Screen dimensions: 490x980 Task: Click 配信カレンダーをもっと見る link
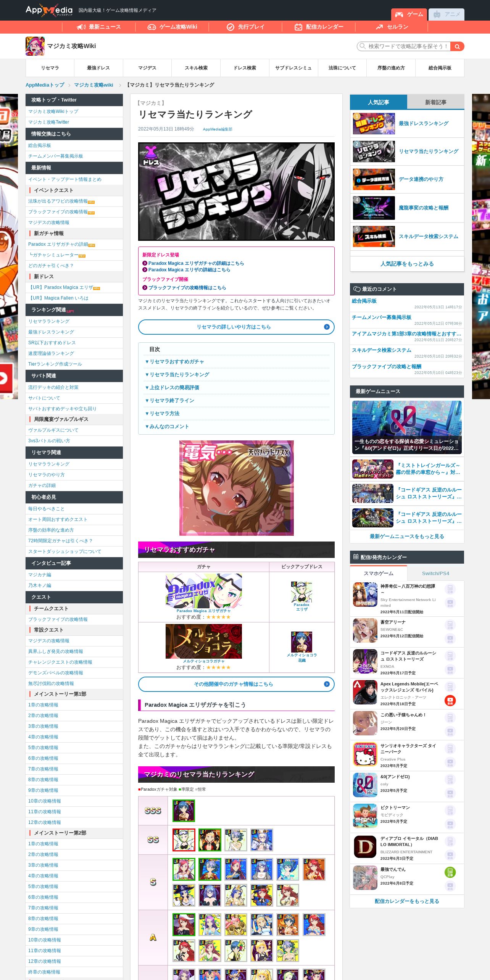point(407,901)
